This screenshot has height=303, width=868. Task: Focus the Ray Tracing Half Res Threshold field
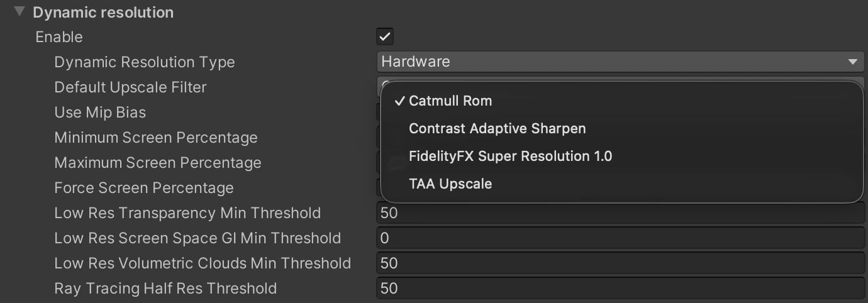(620, 289)
